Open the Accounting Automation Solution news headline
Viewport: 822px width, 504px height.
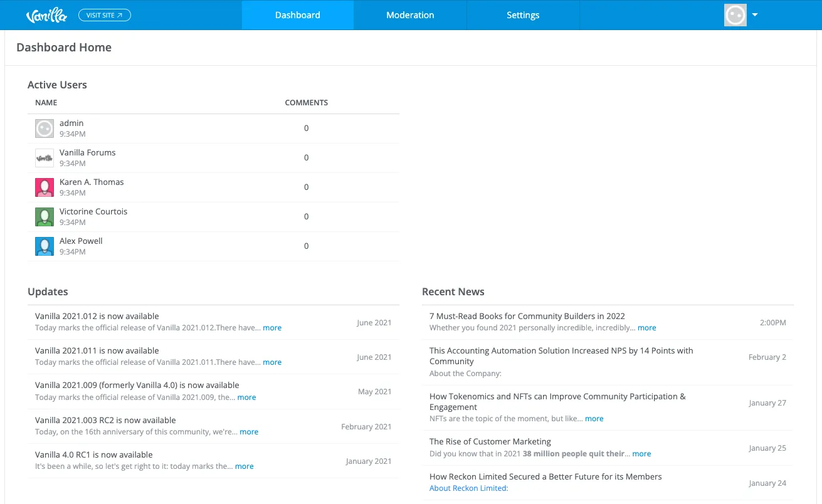pos(561,356)
